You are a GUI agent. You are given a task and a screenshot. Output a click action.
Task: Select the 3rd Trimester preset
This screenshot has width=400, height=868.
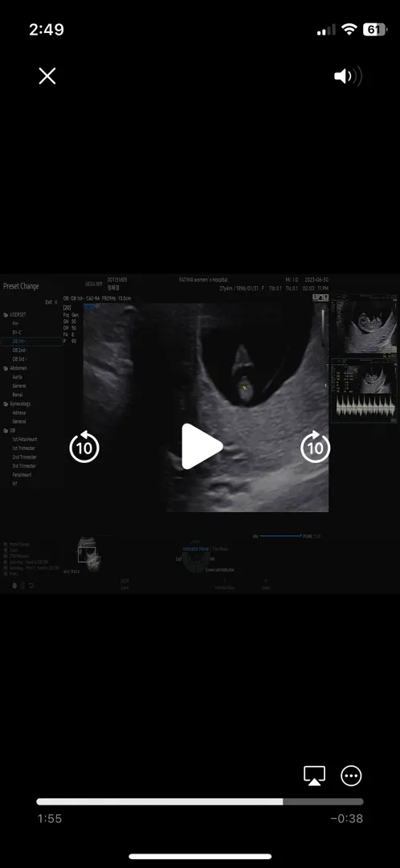24,466
